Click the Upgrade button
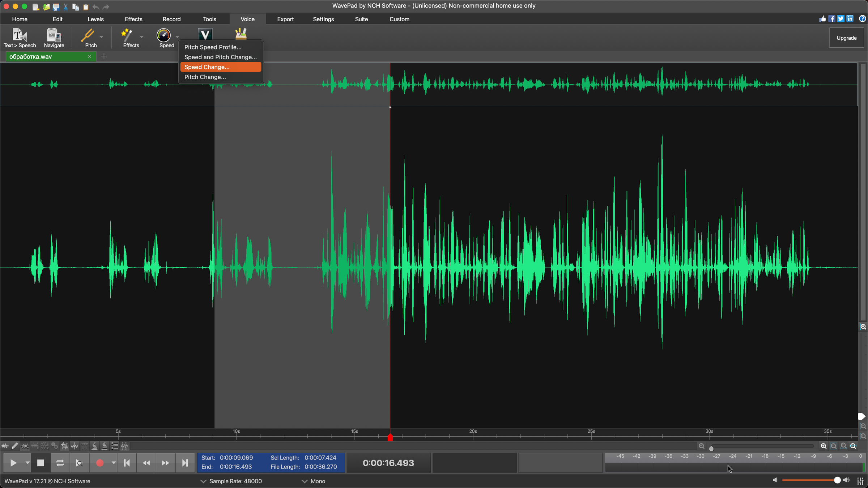The image size is (868, 488). point(846,38)
